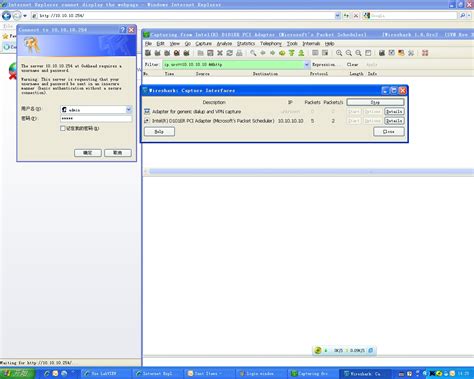Viewport: 474px width, 379px height.
Task: Switch to the Login window taskbar item
Action: tap(260, 374)
